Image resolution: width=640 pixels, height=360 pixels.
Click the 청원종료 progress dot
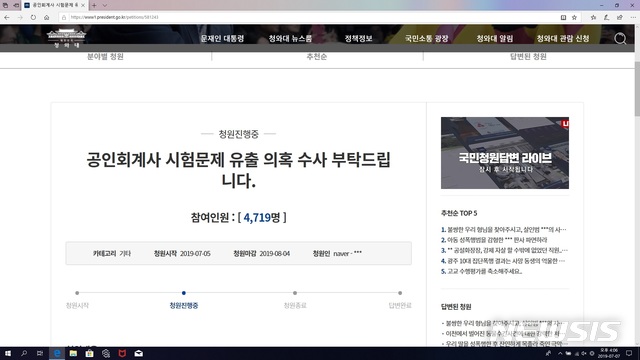pos(295,293)
